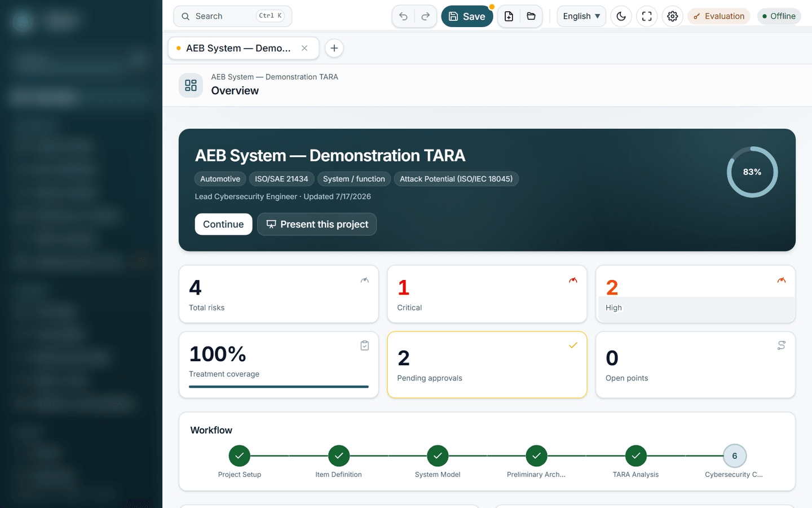
Task: Click the undo arrow icon
Action: pyautogui.click(x=403, y=16)
